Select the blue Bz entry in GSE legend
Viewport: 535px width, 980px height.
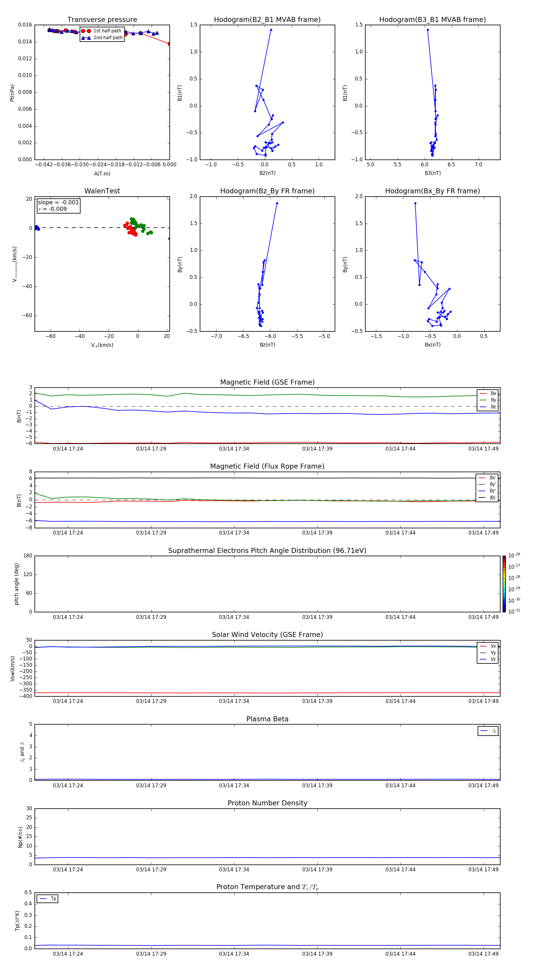(x=488, y=407)
